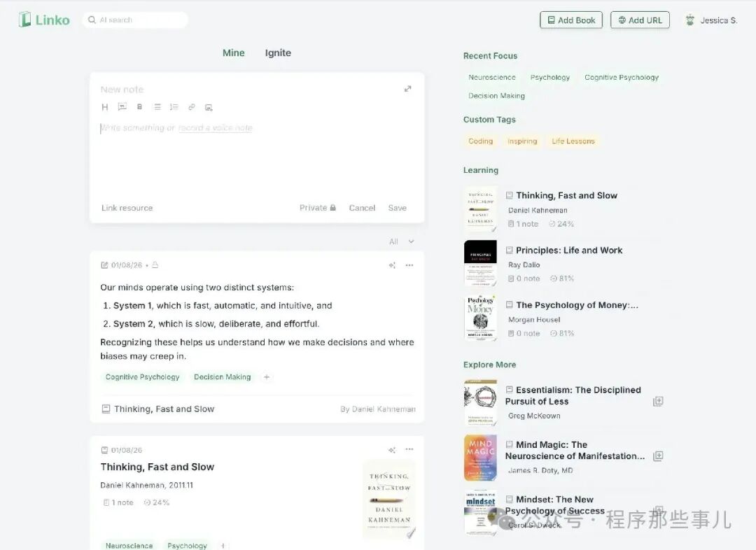This screenshot has width=756, height=550.
Task: Expand the note editor to full screen
Action: pos(408,89)
